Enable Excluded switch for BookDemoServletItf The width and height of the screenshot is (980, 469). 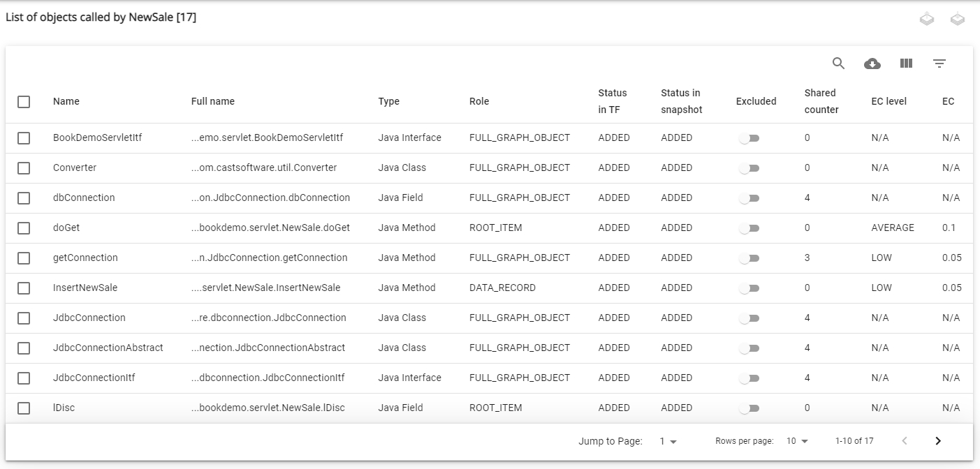click(749, 138)
